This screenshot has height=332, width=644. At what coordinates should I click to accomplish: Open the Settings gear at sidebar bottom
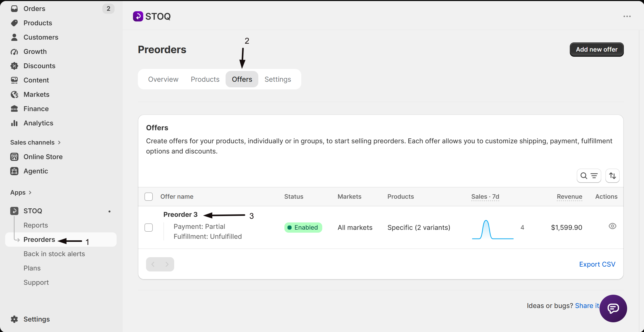pos(14,319)
